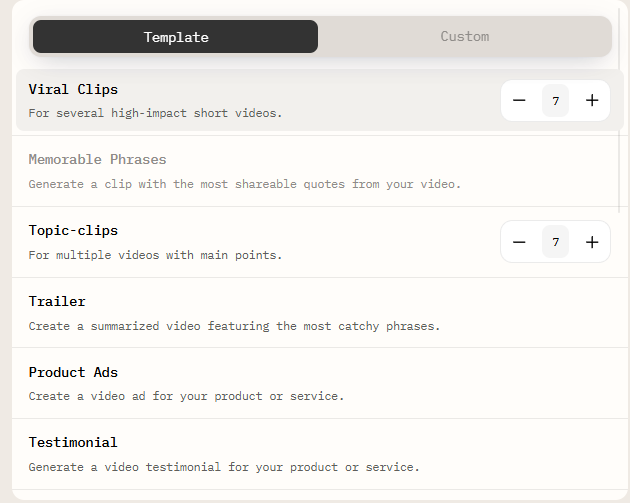630x503 pixels.
Task: Decrease the Viral Clips count with minus
Action: click(519, 100)
